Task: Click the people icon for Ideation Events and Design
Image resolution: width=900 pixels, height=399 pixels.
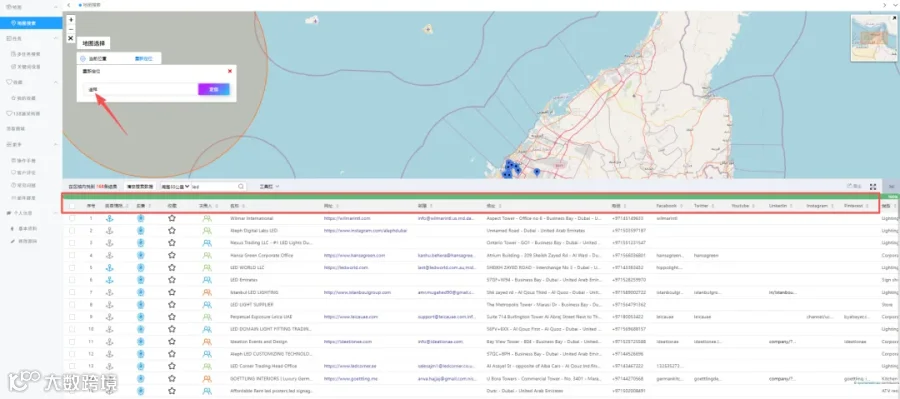Action: point(207,342)
